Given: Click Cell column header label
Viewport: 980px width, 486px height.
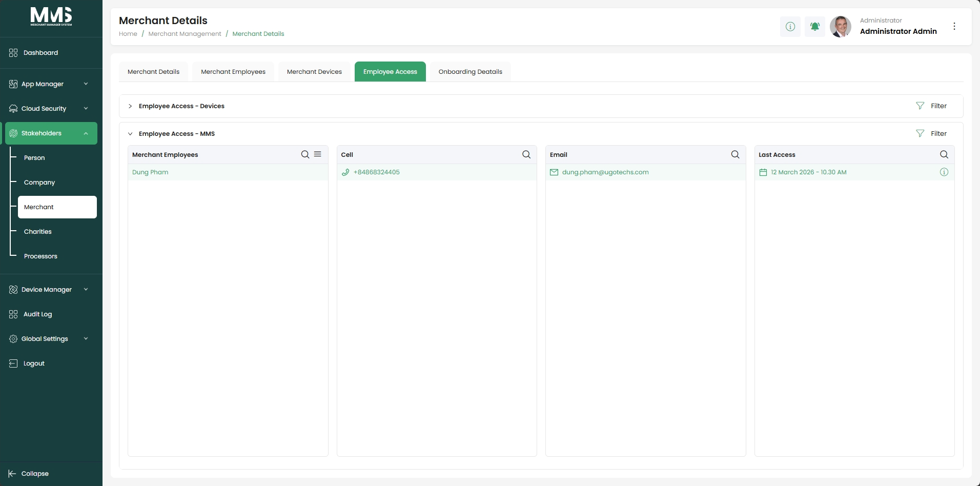Looking at the screenshot, I should [x=347, y=155].
